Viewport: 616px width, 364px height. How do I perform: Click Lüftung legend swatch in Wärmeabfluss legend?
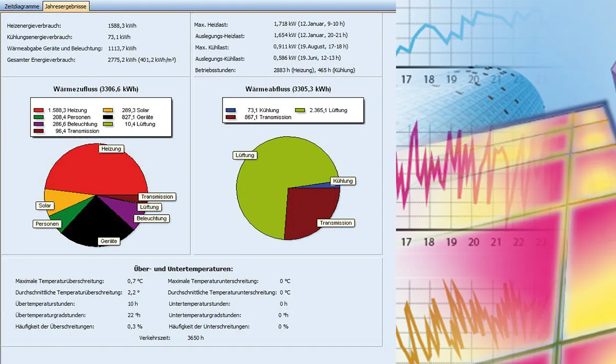[300, 110]
